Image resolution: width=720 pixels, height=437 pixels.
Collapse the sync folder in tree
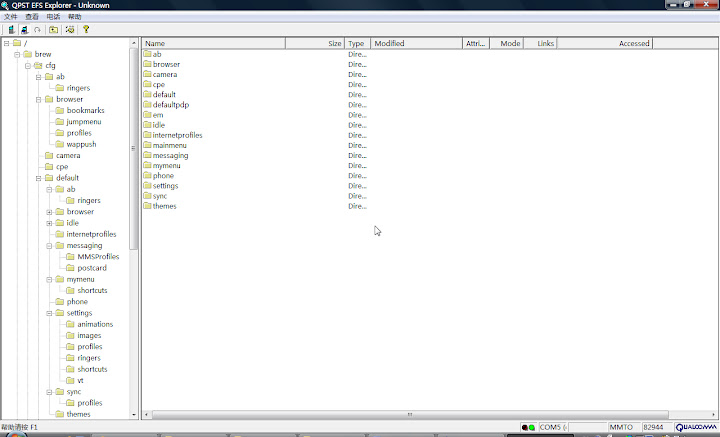coord(49,392)
